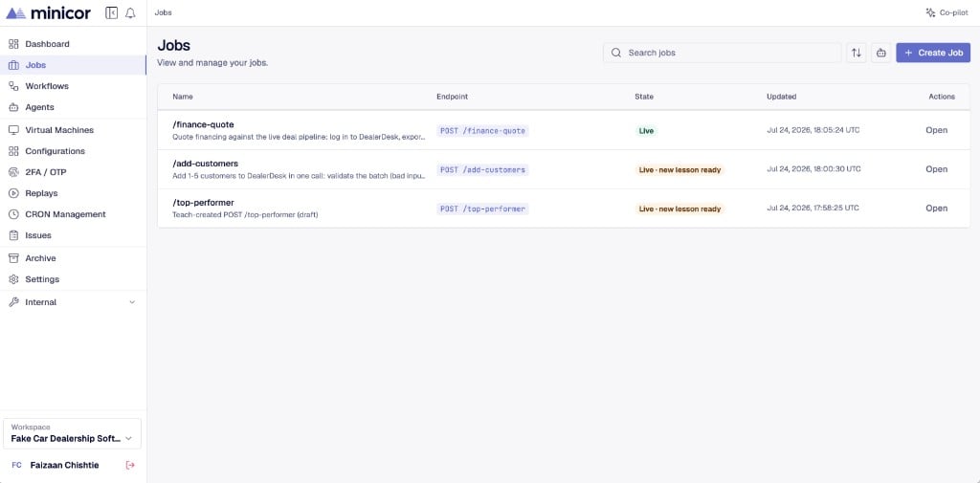
Task: Open CRON Management page
Action: click(x=66, y=214)
